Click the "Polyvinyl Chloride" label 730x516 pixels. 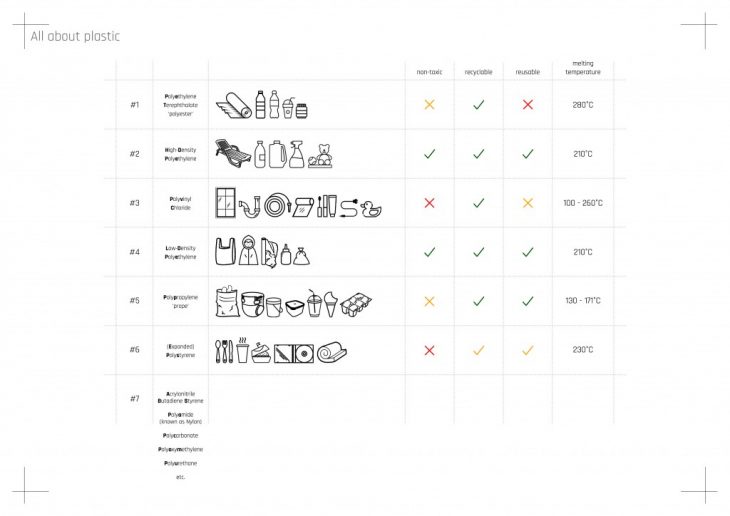(180, 203)
